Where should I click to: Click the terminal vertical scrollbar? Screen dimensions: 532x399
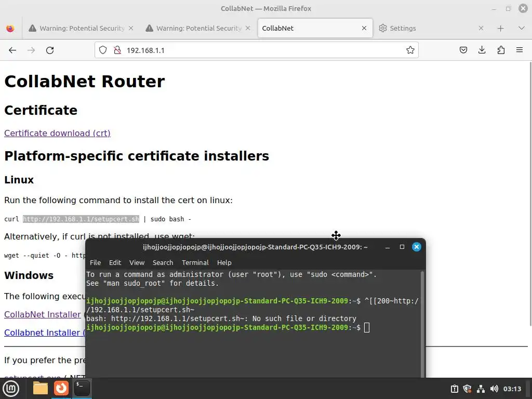[x=422, y=324]
